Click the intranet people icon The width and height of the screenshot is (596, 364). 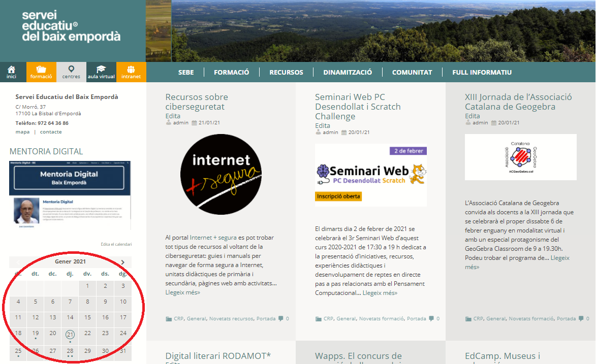131,70
